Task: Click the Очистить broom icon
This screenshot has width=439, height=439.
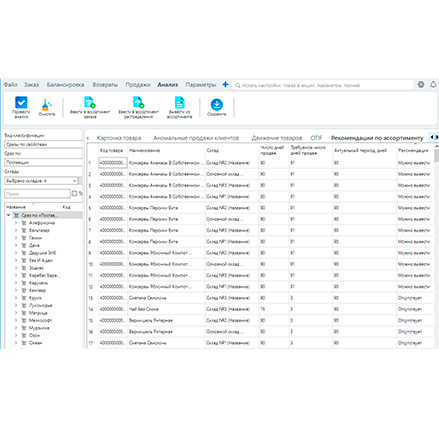Action: click(46, 104)
